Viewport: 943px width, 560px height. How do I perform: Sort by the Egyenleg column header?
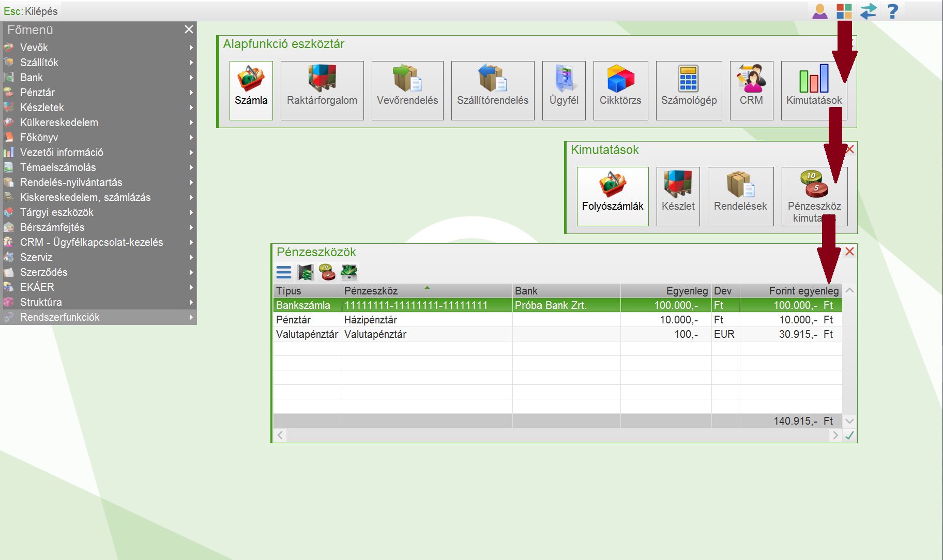(666, 291)
